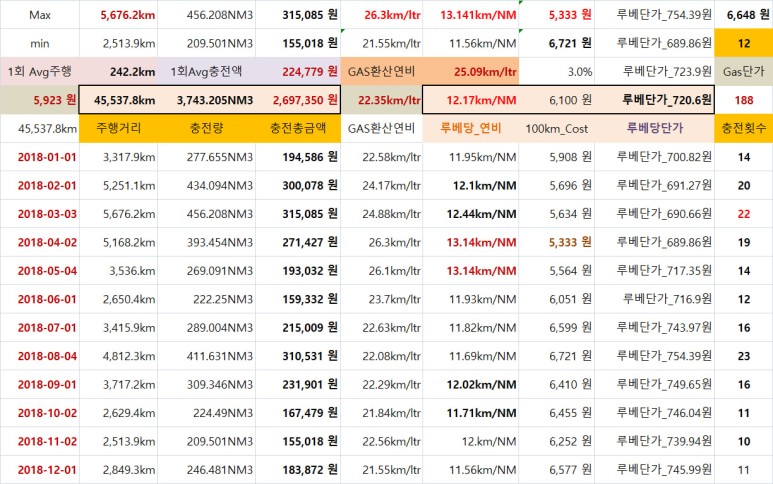Select the date cell 2018-02-01
773x484 pixels.
pos(39,186)
